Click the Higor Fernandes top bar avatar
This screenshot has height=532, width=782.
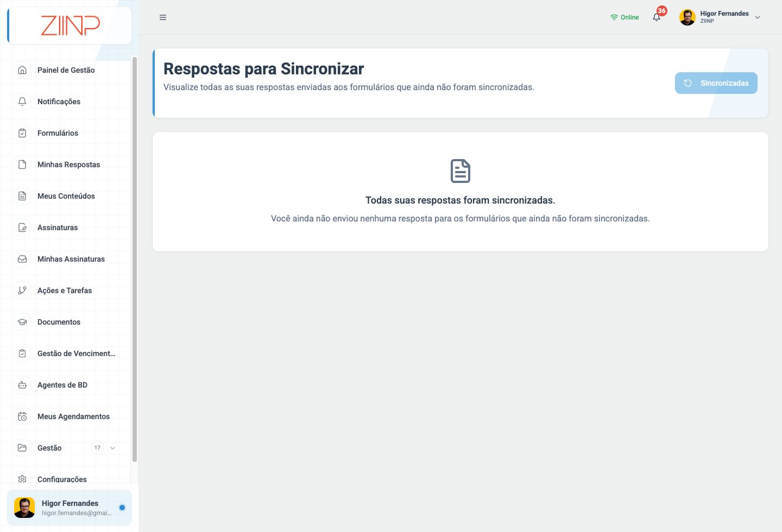(688, 17)
